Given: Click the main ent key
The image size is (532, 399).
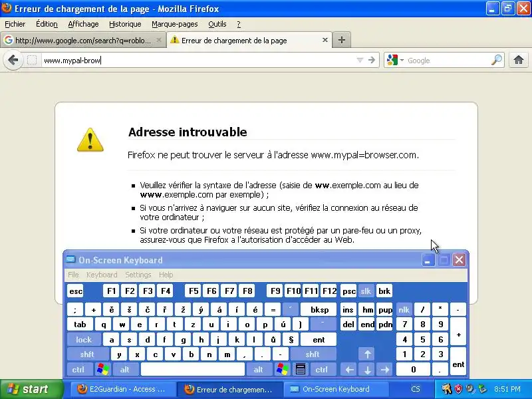Looking at the screenshot, I should tap(319, 339).
